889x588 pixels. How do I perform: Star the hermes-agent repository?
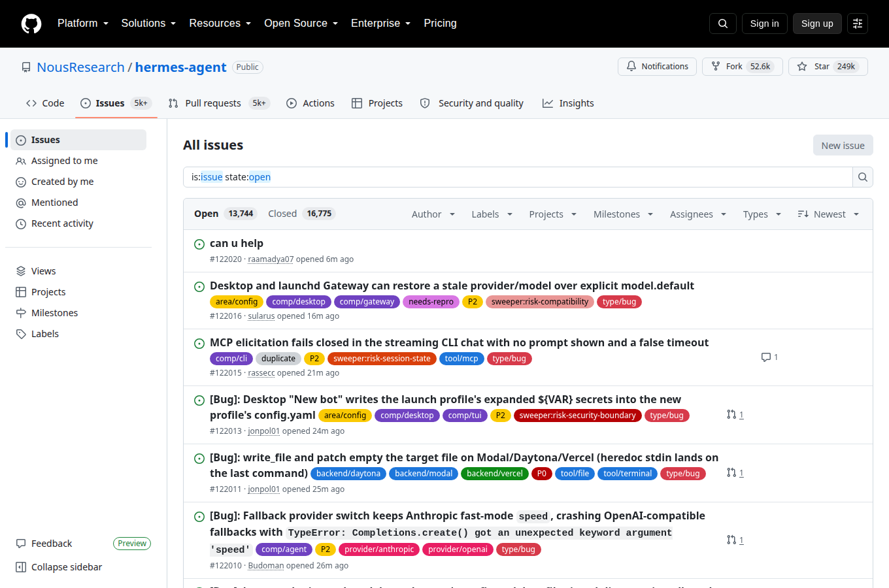click(828, 67)
